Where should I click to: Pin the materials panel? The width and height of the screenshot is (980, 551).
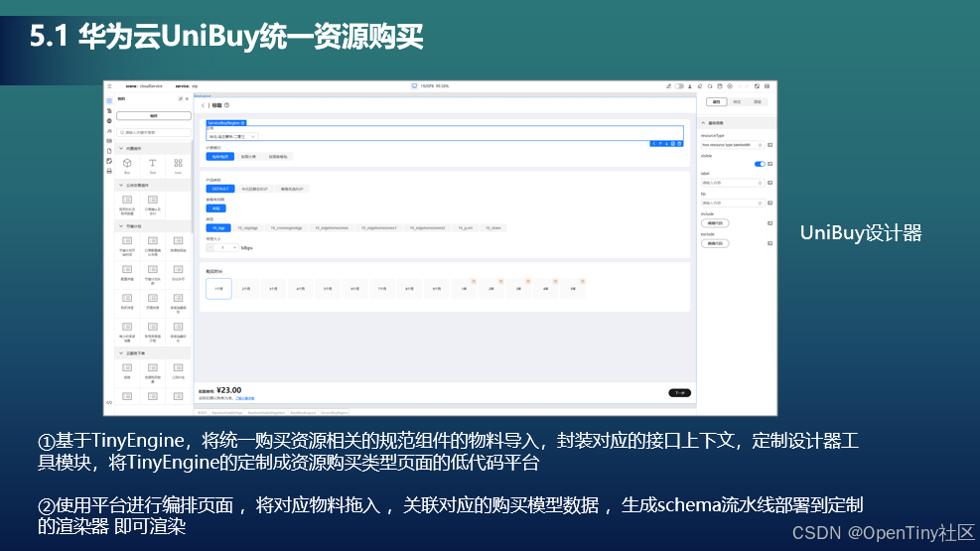[x=181, y=98]
